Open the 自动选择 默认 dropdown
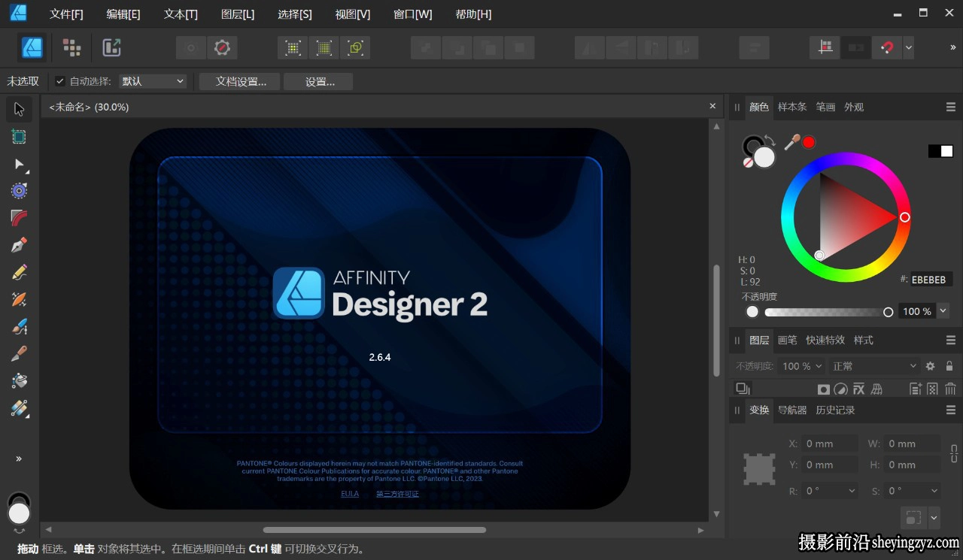Screen dimensions: 963x560 [153, 81]
